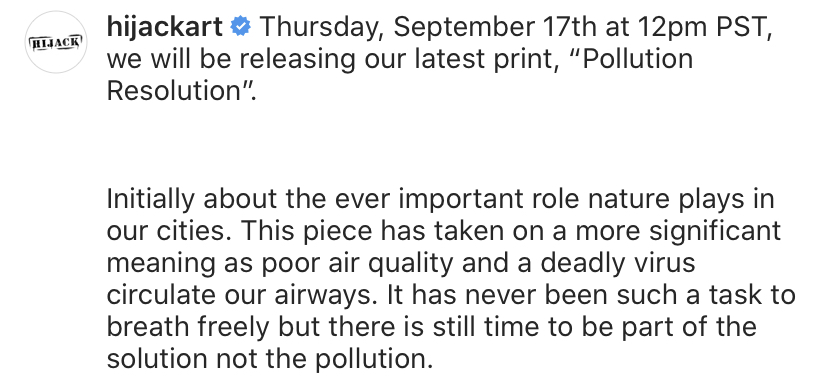Click the phrase "circulate our airways"

(x=239, y=295)
